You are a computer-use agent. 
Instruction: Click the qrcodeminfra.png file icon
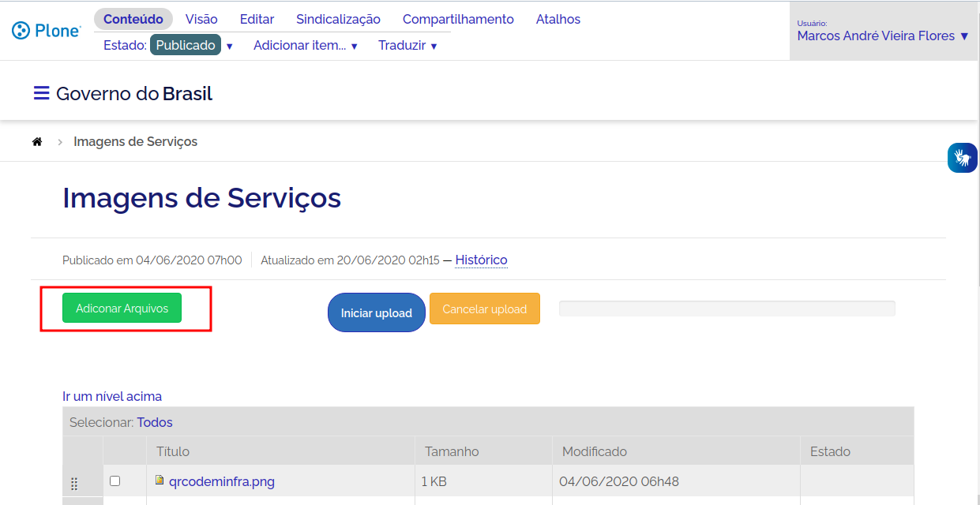(x=160, y=480)
